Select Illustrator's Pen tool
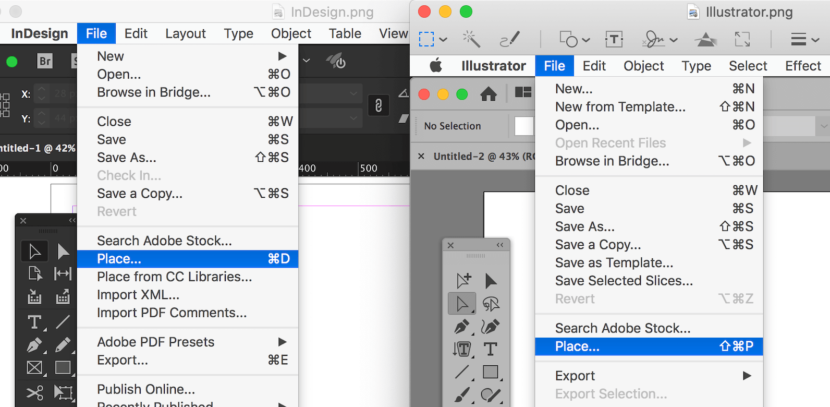The image size is (830, 407). point(462,327)
